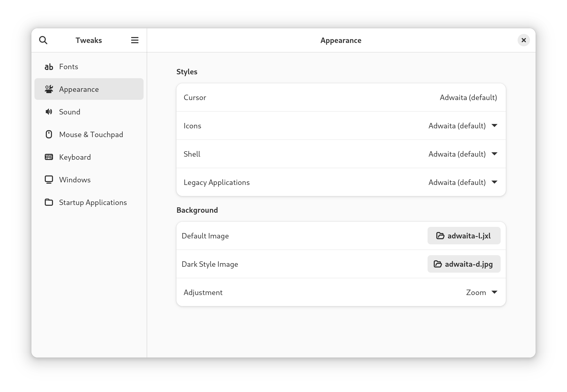The height and width of the screenshot is (392, 567).
Task: Close the Tweaks window
Action: (x=523, y=40)
